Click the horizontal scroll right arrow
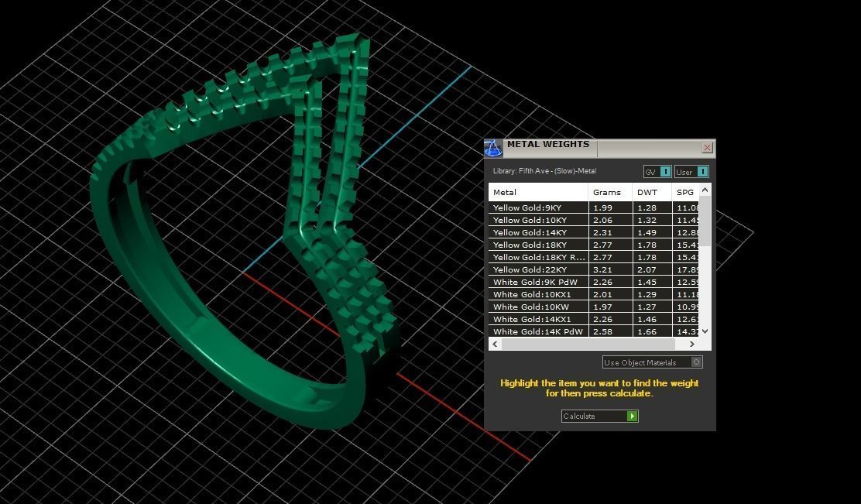The image size is (861, 504). coord(692,345)
